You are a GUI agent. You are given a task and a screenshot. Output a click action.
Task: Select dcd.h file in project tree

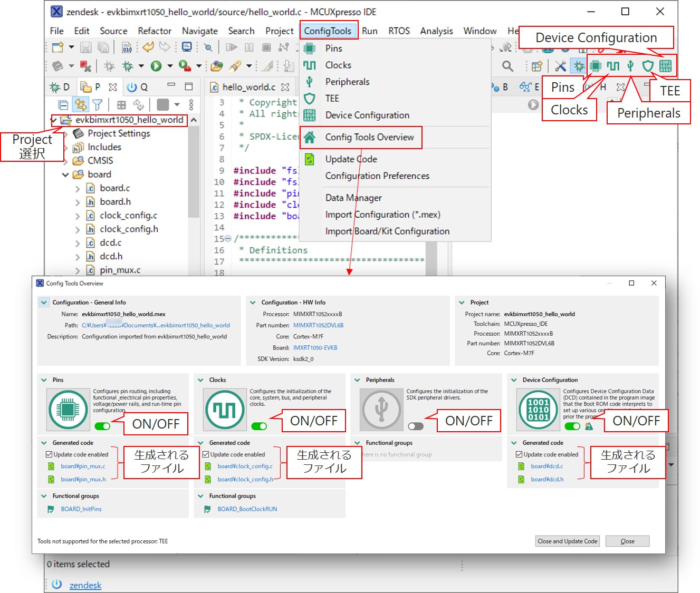pyautogui.click(x=111, y=256)
